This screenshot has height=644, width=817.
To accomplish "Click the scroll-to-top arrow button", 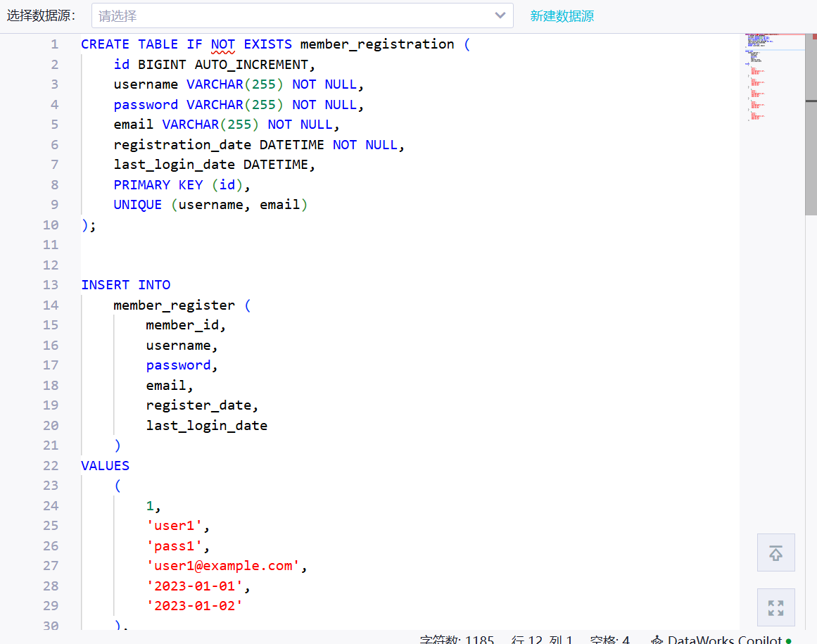I will point(775,553).
